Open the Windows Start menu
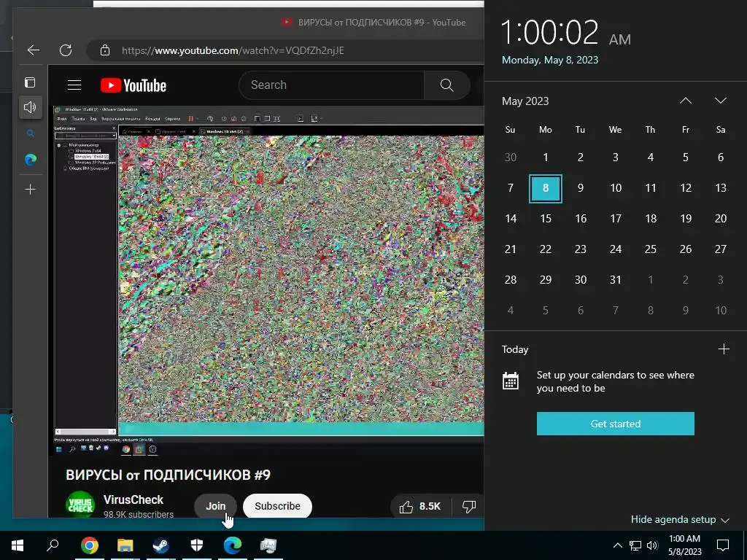This screenshot has height=560, width=747. 18,545
